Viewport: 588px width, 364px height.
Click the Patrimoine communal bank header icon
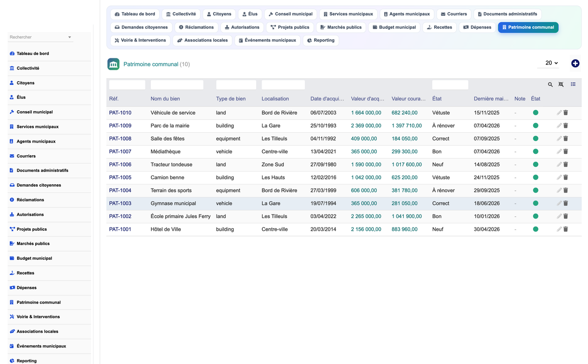point(113,64)
